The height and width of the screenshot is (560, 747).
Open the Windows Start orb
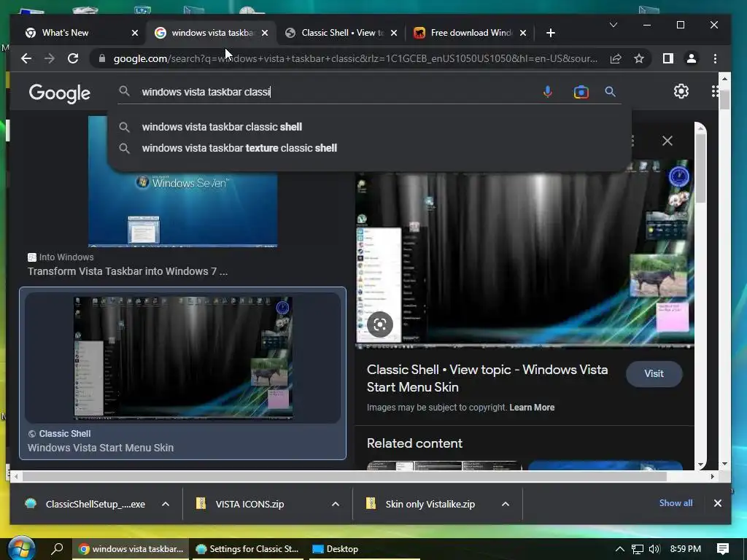tap(21, 548)
